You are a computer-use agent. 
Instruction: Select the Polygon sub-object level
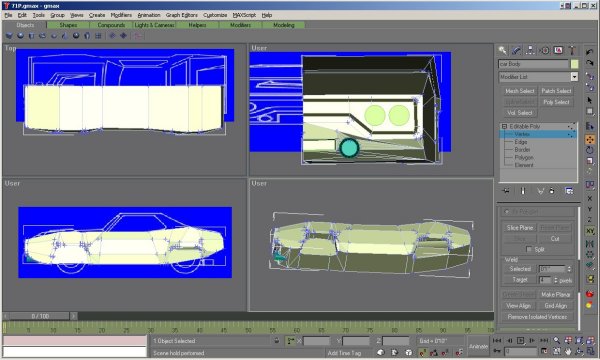coord(524,157)
